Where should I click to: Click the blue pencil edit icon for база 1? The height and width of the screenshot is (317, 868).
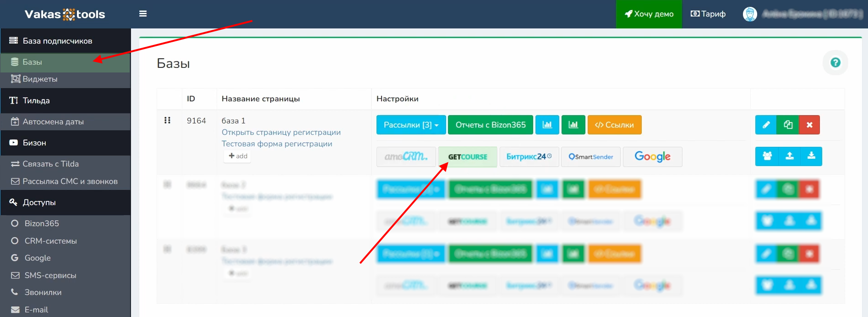click(766, 125)
